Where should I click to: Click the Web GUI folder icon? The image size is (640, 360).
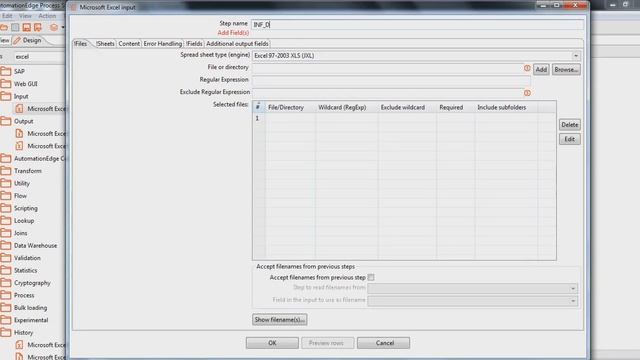(6, 84)
